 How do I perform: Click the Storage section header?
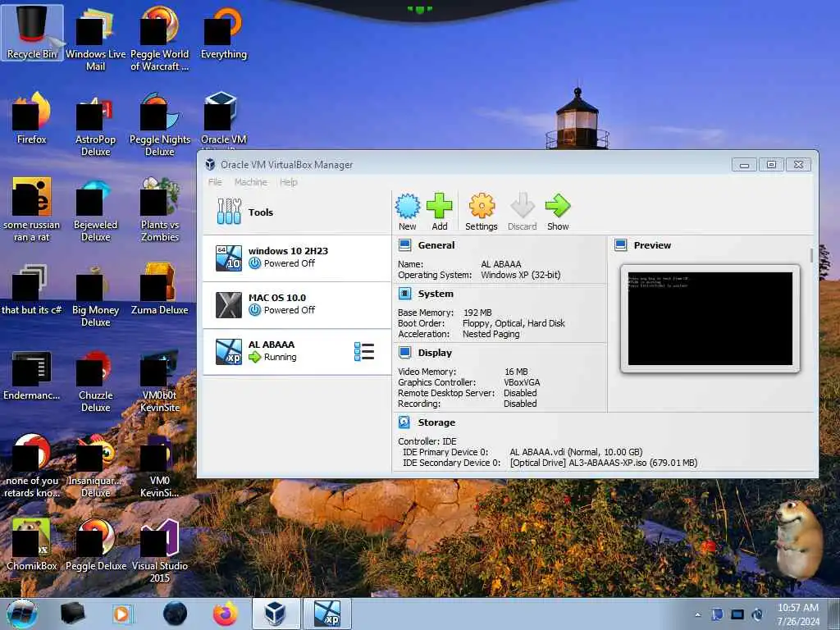(436, 422)
